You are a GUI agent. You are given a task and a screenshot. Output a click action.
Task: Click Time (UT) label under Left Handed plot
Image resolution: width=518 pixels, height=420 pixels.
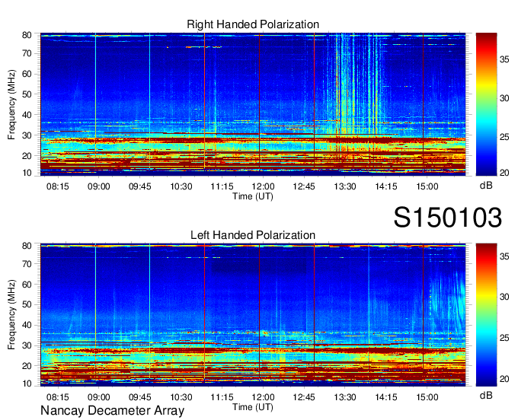coord(253,407)
